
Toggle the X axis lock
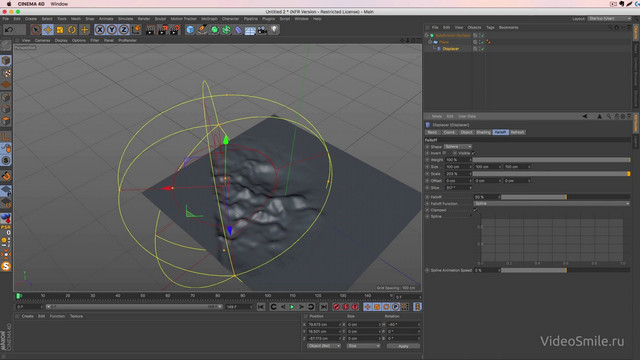click(x=100, y=30)
